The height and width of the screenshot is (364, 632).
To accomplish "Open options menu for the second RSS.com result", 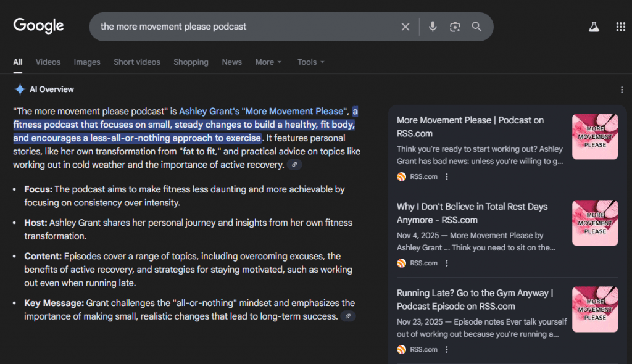I will coord(446,263).
